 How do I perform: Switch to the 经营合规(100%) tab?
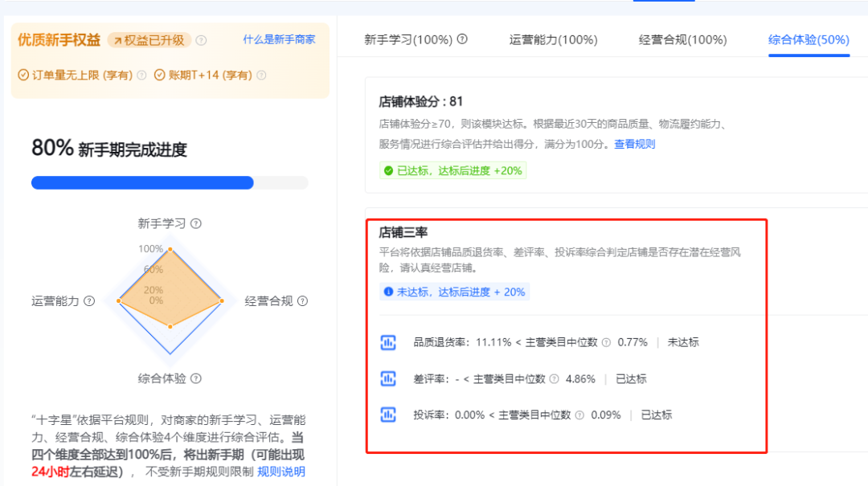click(682, 39)
